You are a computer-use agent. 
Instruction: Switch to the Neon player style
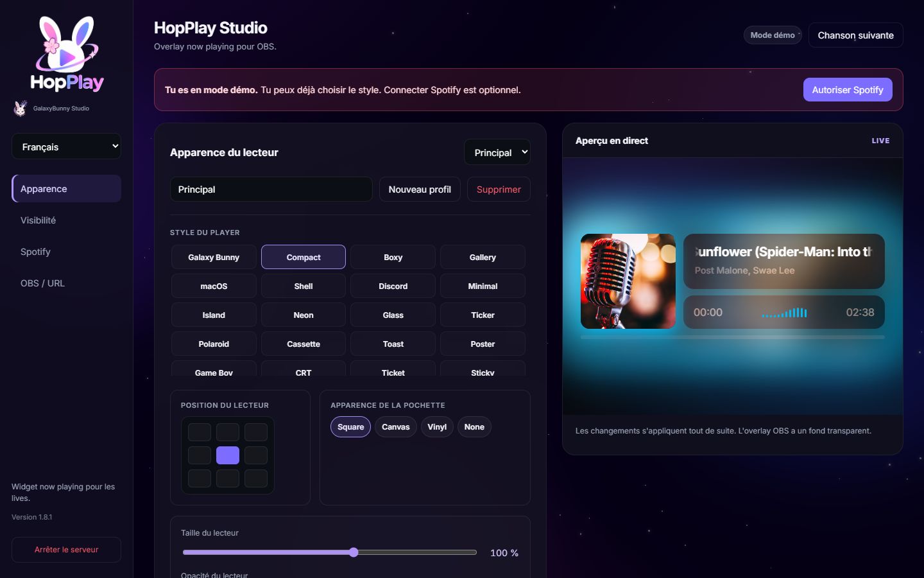(x=304, y=315)
